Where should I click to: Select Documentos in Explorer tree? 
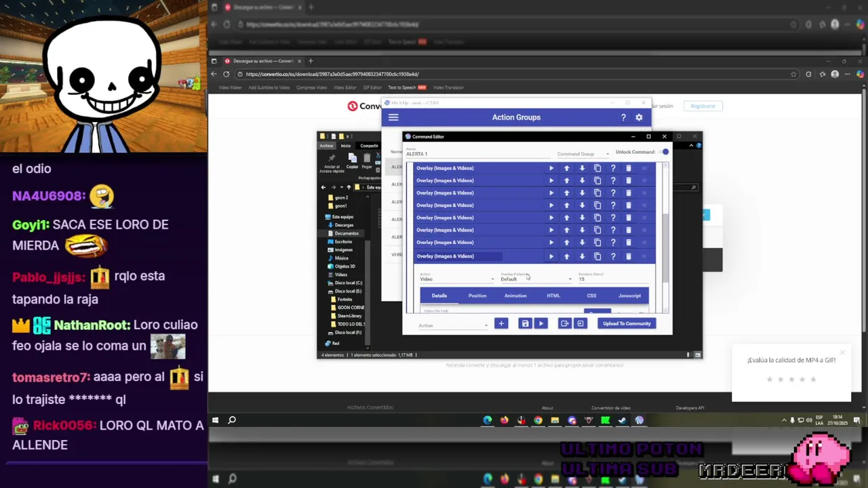[347, 233]
